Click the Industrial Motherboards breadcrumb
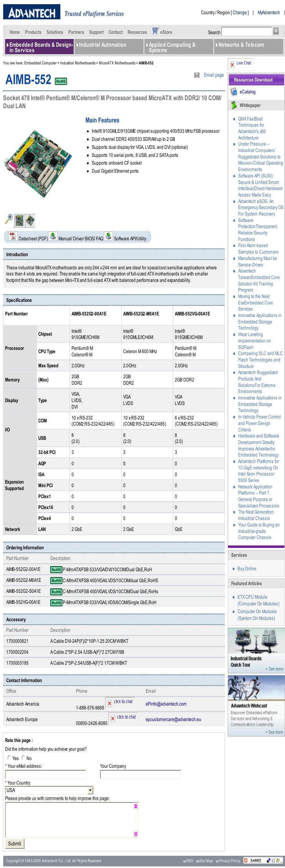285x868 pixels. 78,63
